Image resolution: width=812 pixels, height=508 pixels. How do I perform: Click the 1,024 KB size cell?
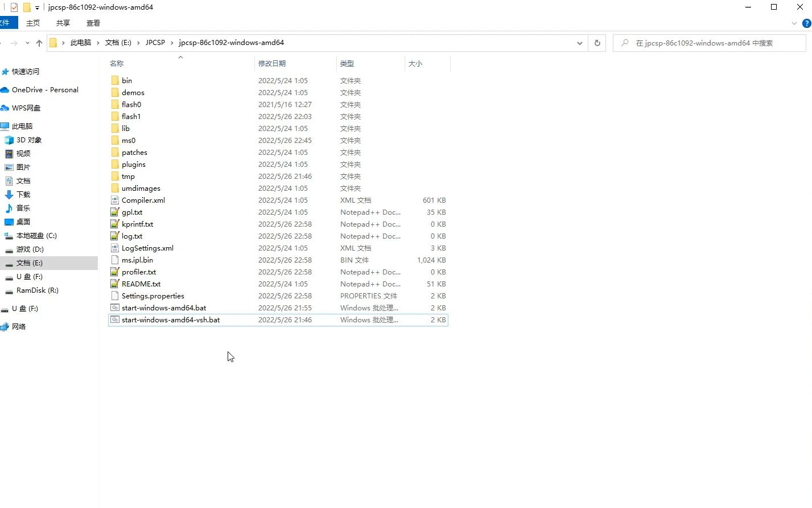pos(431,260)
